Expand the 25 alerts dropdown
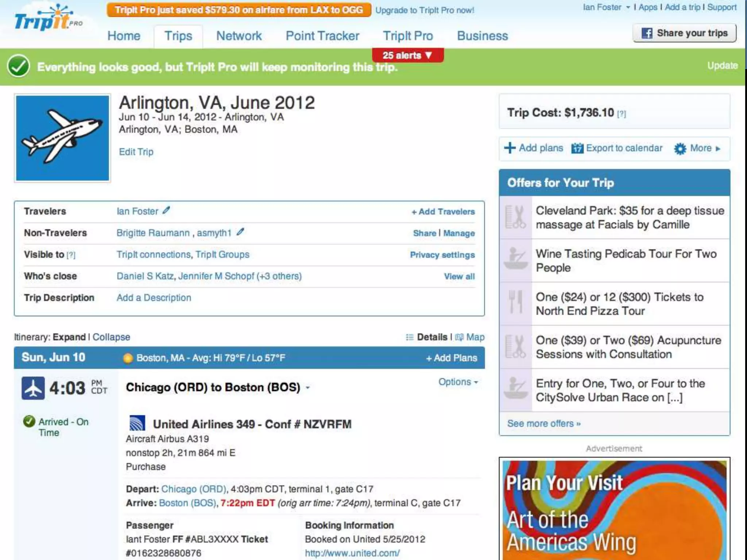Image resolution: width=747 pixels, height=560 pixels. pyautogui.click(x=407, y=55)
